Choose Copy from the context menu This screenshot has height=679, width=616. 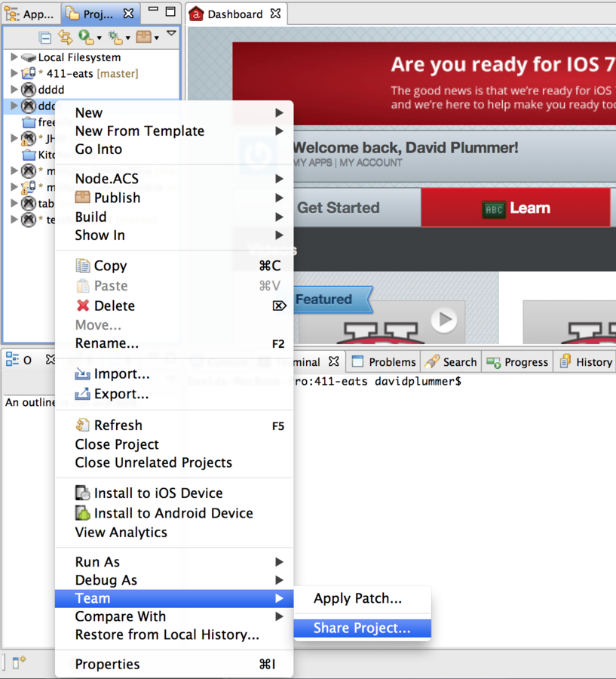(x=174, y=266)
